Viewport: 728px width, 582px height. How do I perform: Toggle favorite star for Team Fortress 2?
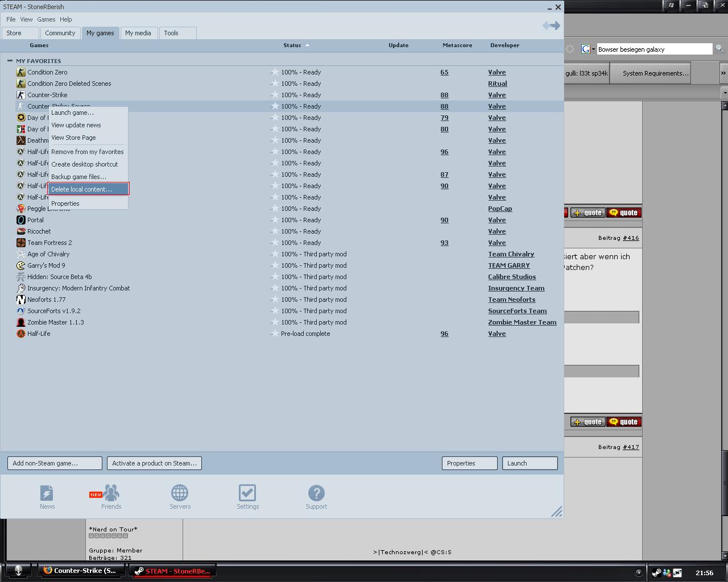(275, 243)
